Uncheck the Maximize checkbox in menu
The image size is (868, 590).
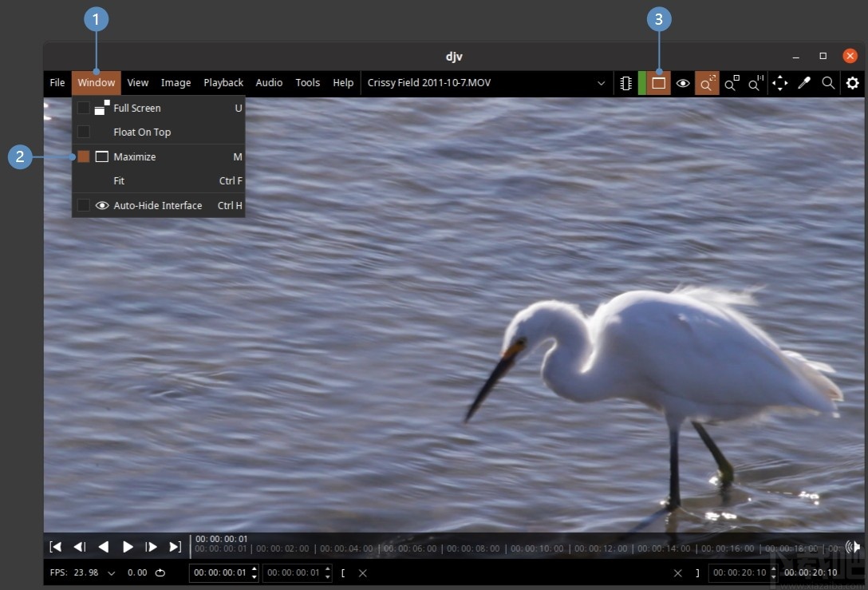point(84,156)
